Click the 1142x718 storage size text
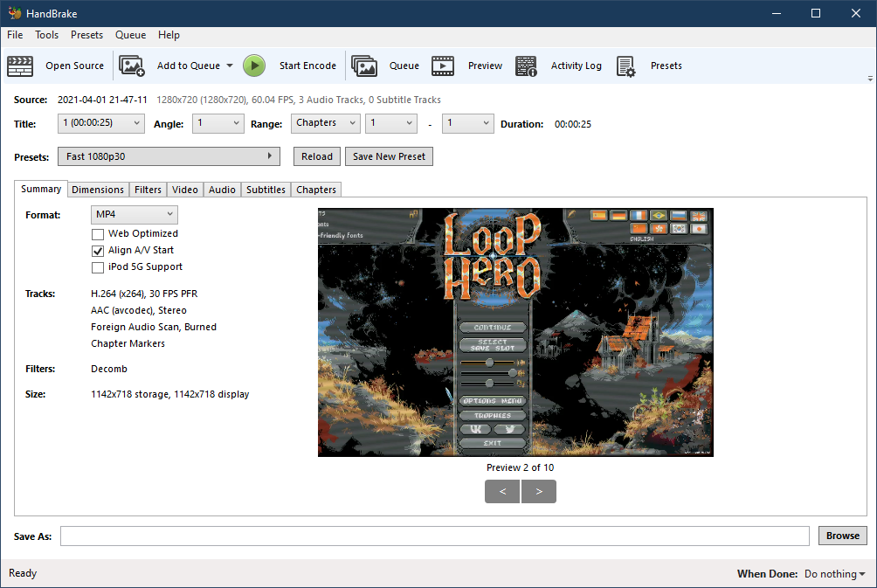 point(170,394)
